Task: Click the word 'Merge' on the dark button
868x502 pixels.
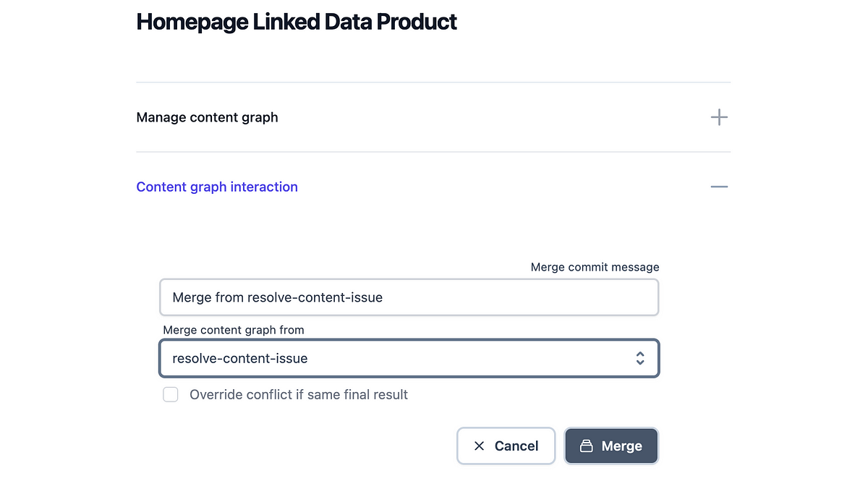Action: (x=622, y=446)
